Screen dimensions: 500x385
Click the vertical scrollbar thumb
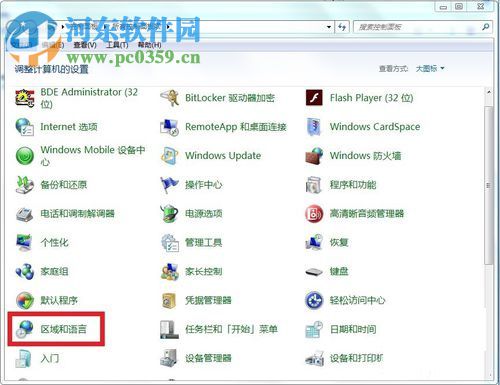(489, 185)
